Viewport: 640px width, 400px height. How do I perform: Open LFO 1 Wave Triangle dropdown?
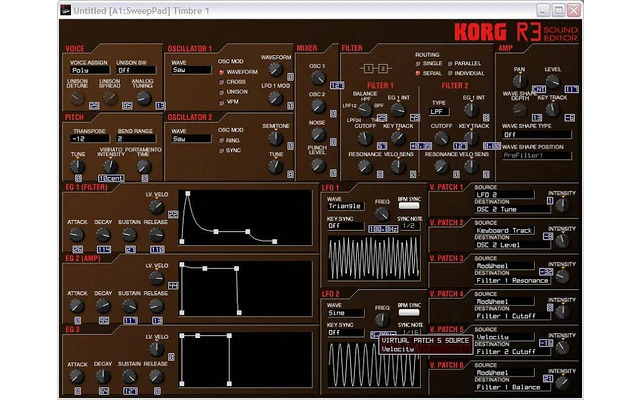345,206
